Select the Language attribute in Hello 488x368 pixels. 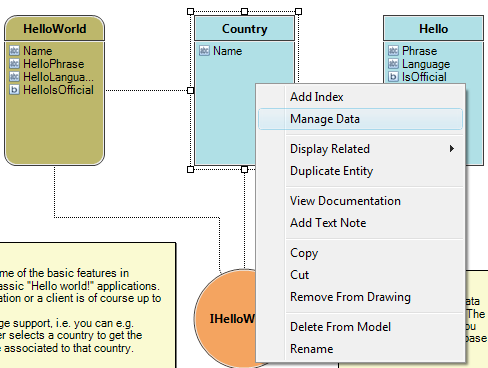click(426, 64)
